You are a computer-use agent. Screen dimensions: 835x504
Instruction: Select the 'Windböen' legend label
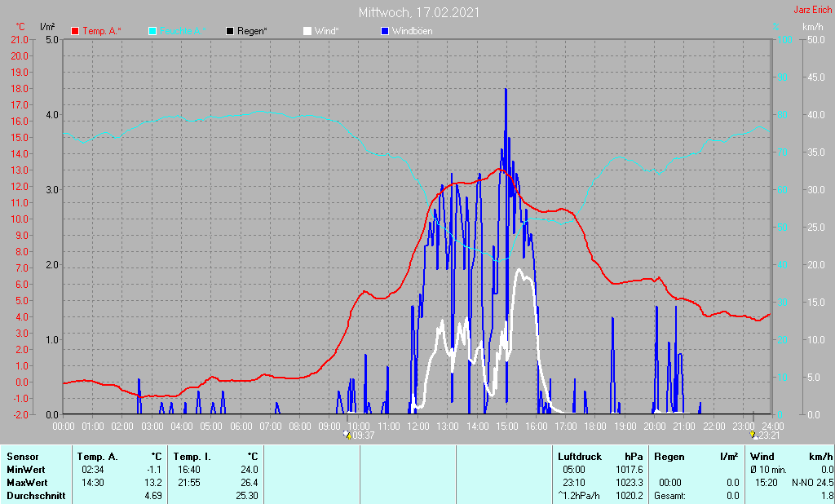(412, 31)
